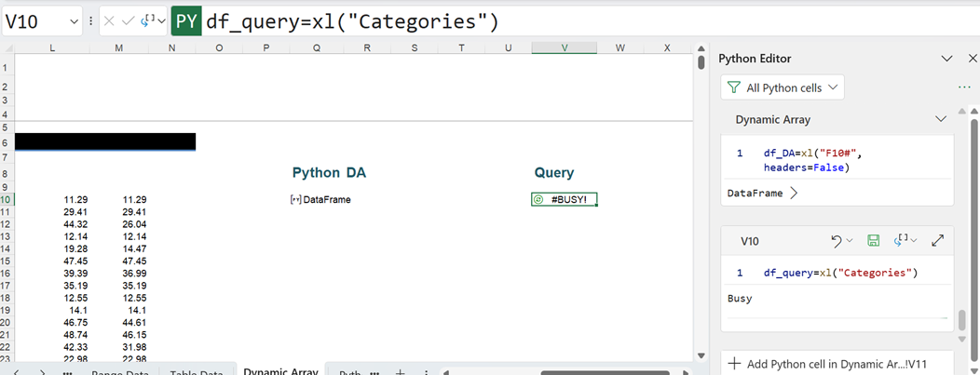Click the busy refresh icon in cell V10

coord(538,200)
